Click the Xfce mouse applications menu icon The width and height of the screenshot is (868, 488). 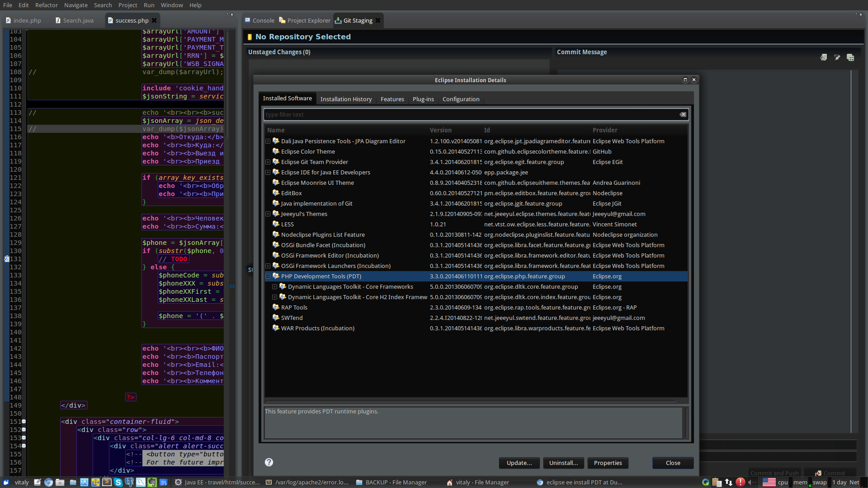pos(6,482)
